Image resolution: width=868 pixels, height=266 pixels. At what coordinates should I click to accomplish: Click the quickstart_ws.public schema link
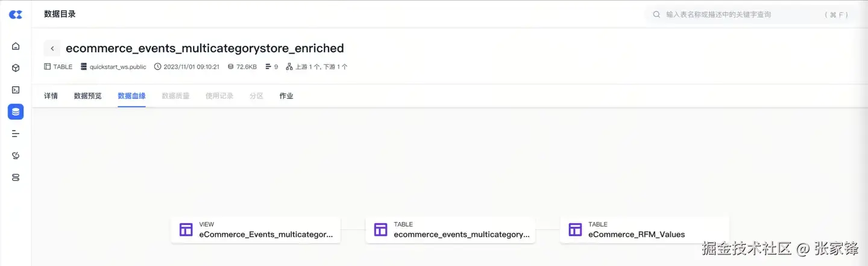pyautogui.click(x=117, y=67)
